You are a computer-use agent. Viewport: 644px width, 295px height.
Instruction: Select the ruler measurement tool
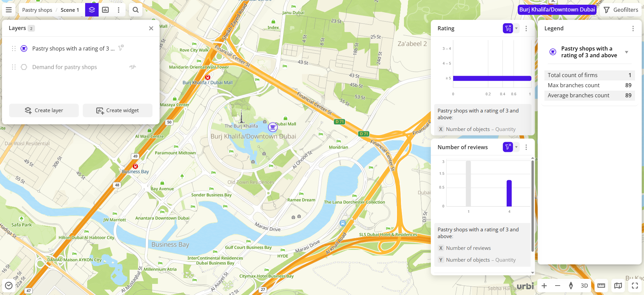click(601, 286)
